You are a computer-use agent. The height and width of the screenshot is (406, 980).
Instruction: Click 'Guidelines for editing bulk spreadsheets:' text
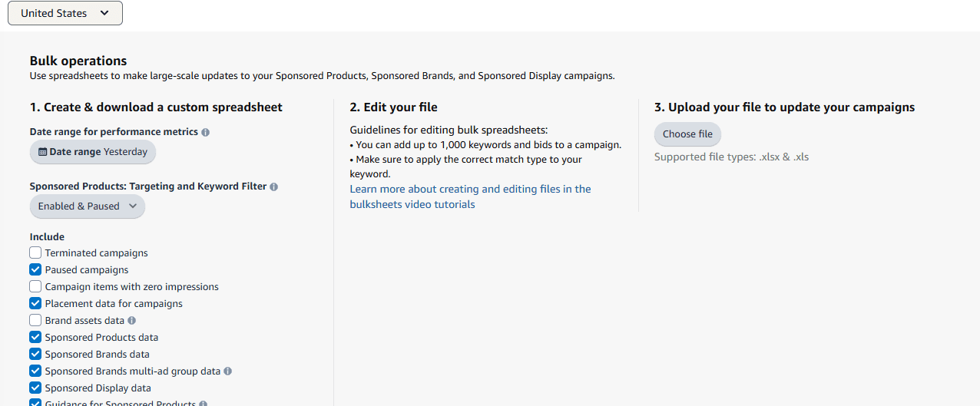tap(449, 130)
